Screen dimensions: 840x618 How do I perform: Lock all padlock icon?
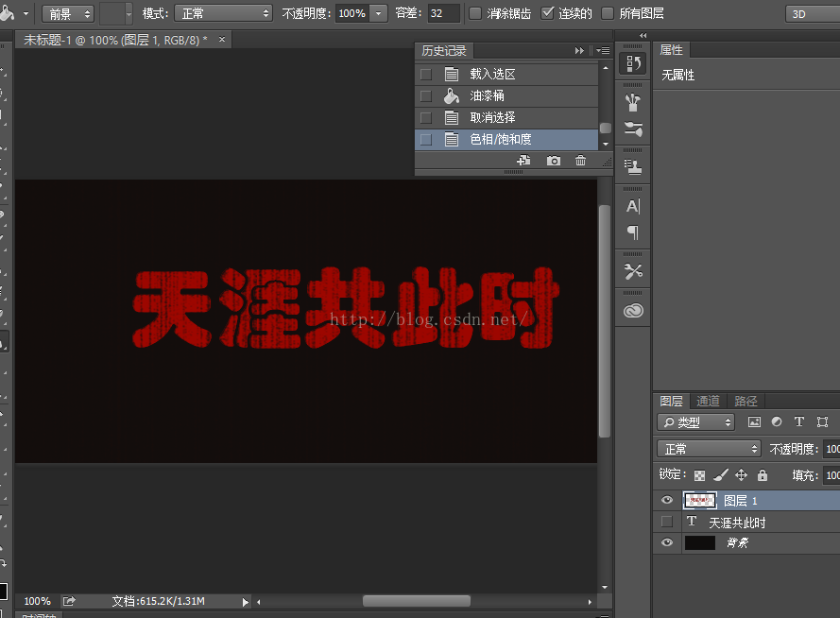(x=763, y=474)
